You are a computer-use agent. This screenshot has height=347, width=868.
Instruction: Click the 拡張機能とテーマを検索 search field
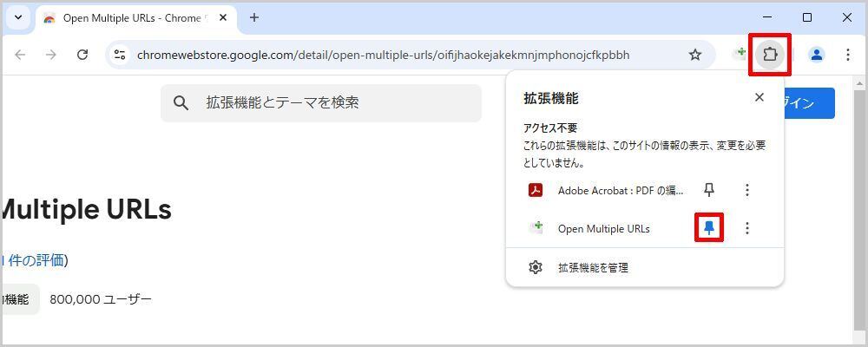321,103
